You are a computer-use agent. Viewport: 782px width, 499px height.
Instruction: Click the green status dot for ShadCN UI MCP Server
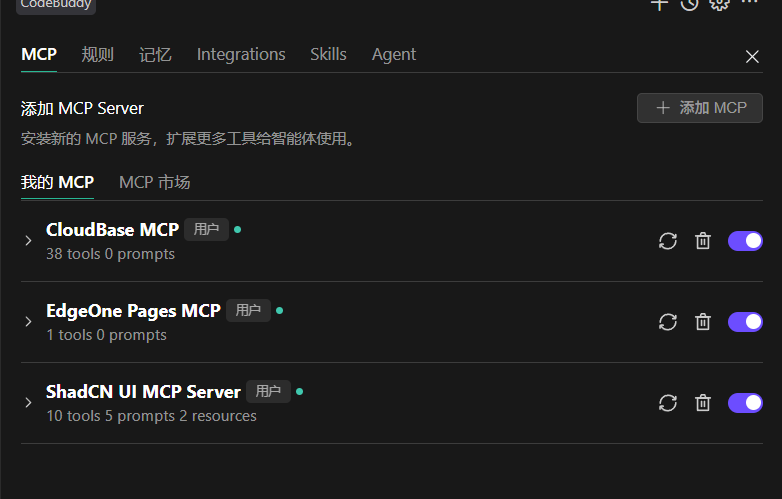tap(300, 391)
